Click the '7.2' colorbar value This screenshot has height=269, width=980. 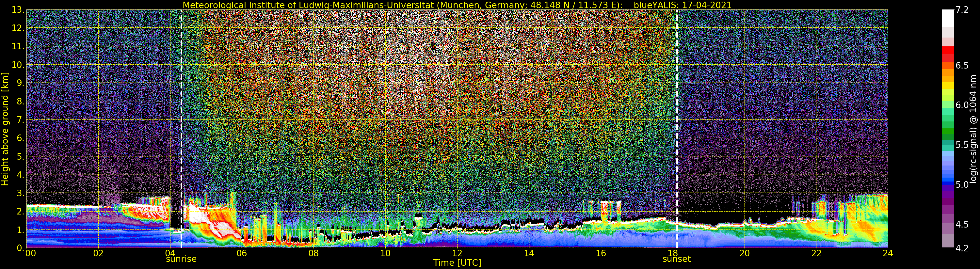coord(962,9)
